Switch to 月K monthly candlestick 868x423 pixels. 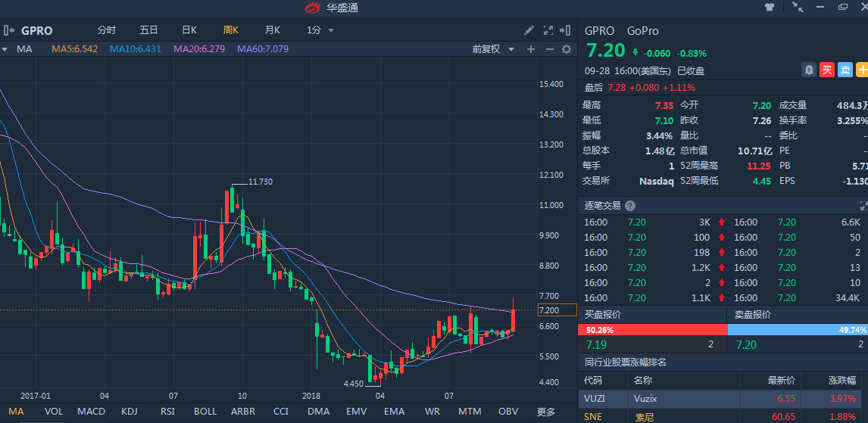[273, 30]
